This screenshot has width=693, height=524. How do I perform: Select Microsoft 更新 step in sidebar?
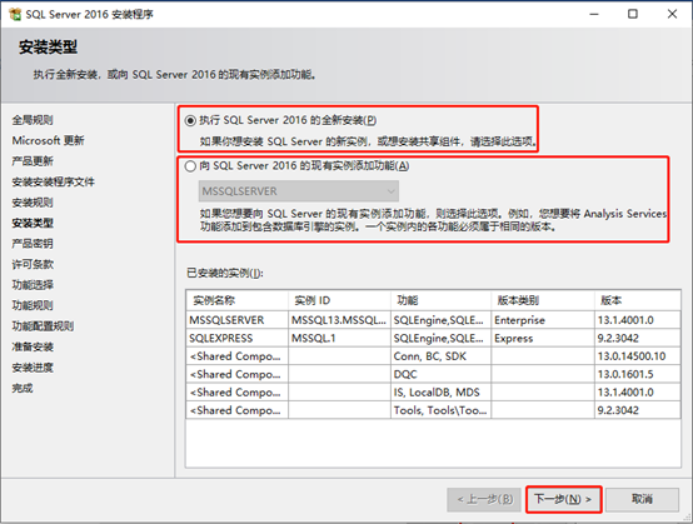point(48,140)
